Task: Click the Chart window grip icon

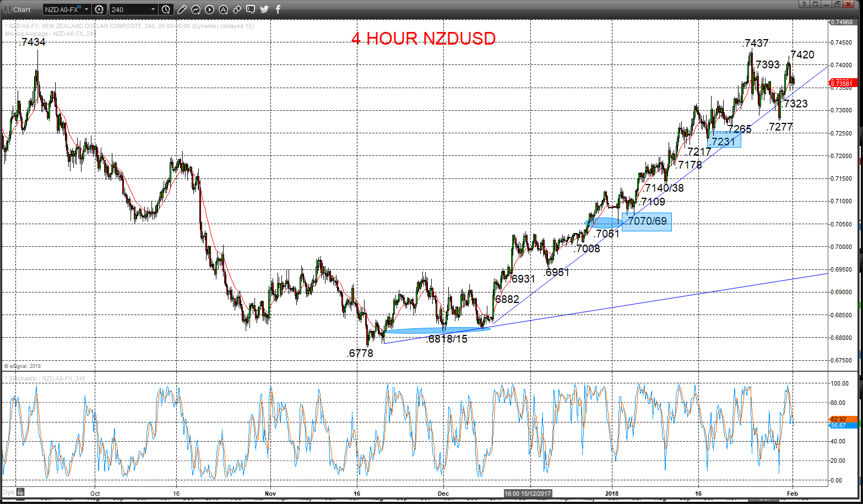Action: (x=7, y=9)
